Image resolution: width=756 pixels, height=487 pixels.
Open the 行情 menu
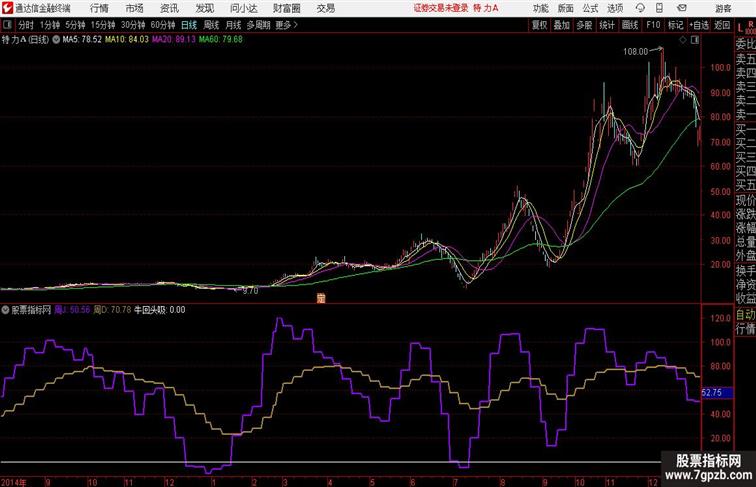99,8
